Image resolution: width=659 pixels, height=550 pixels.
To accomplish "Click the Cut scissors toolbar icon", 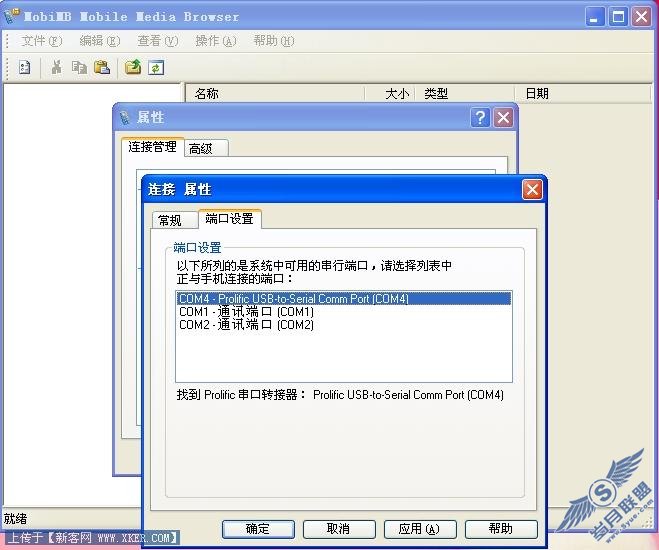I will coord(56,67).
